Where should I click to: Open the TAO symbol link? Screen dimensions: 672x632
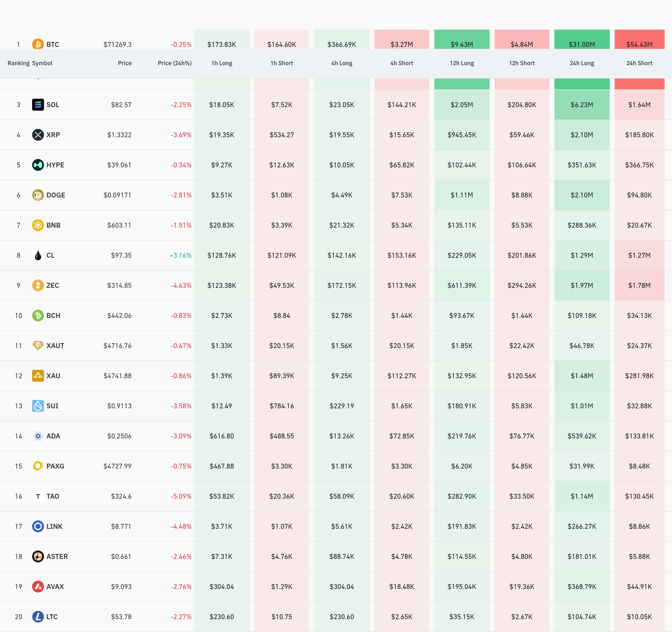(53, 496)
